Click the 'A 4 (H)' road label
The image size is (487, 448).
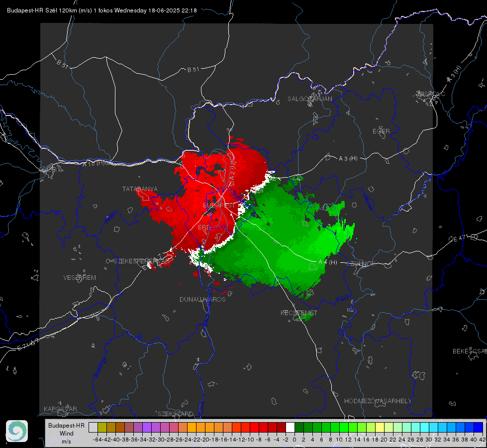pos(328,262)
